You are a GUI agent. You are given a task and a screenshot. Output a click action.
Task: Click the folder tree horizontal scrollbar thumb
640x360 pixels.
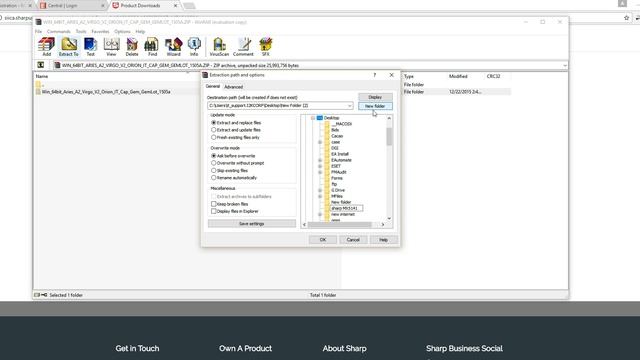pos(340,224)
